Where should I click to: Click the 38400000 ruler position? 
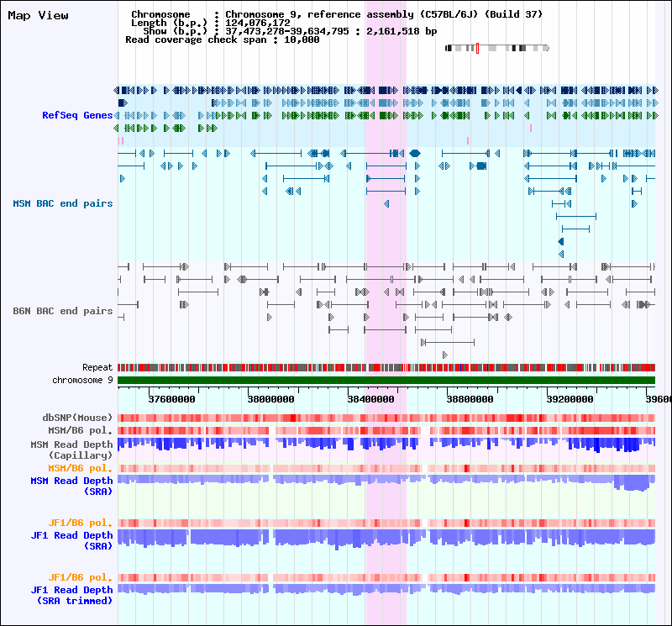[x=370, y=399]
